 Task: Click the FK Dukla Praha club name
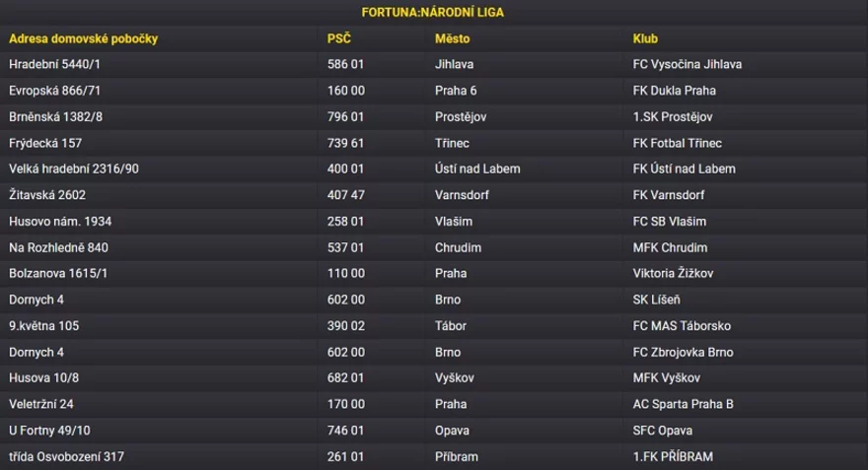tap(675, 91)
